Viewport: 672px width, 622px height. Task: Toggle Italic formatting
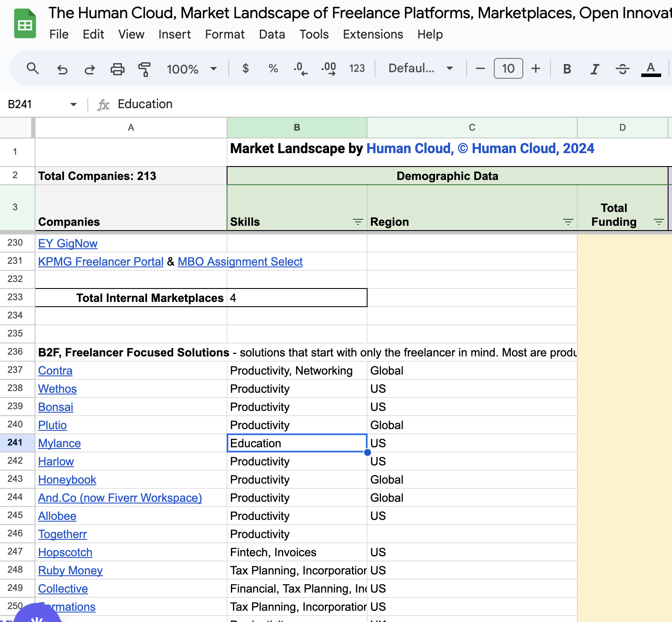tap(595, 69)
